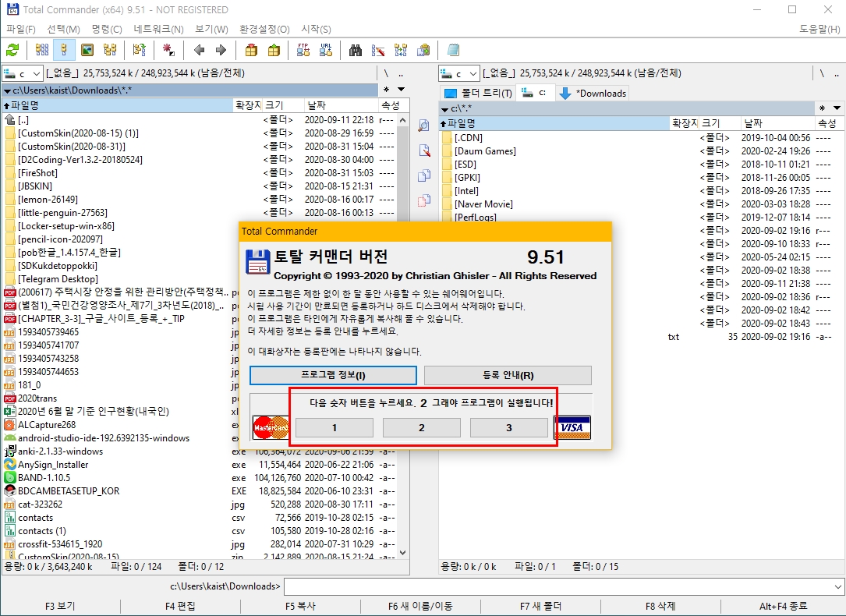The width and height of the screenshot is (846, 616).
Task: Open the directory tree view toolbar icon
Action: pyautogui.click(x=110, y=51)
